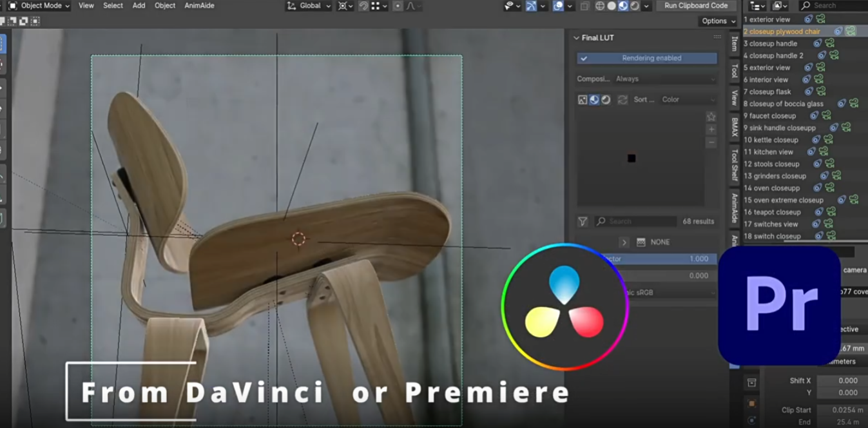Screen dimensions: 868x428
Task: Select '2 closeup plywood chair' in outliner
Action: [x=782, y=32]
